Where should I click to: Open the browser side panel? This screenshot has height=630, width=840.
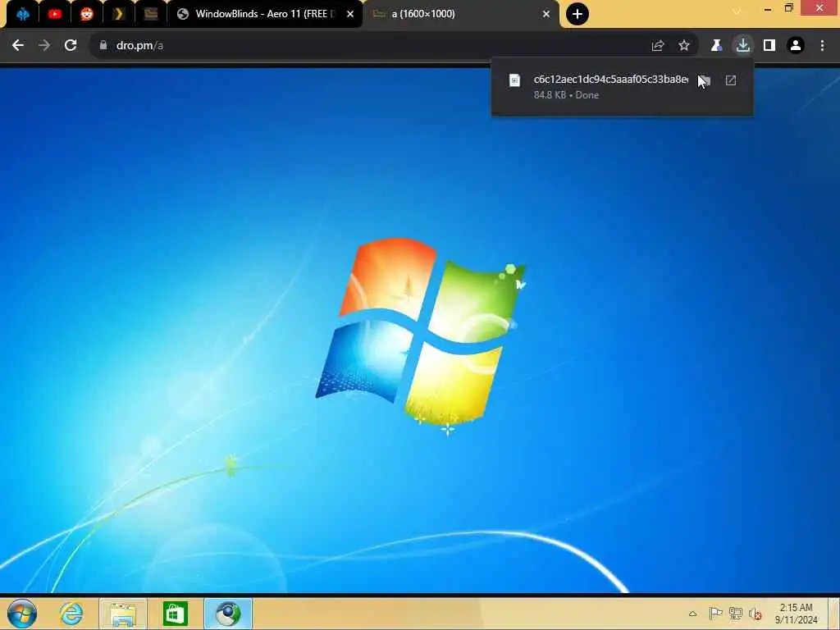point(769,46)
